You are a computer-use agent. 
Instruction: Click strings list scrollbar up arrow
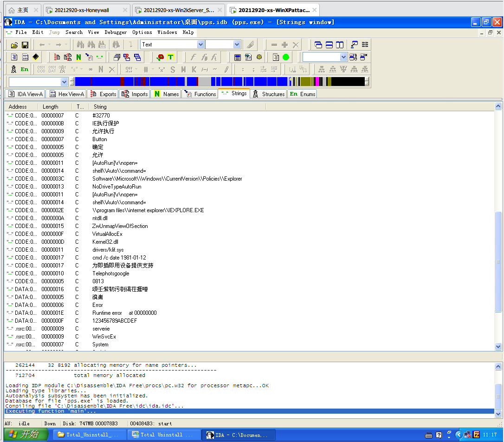498,106
